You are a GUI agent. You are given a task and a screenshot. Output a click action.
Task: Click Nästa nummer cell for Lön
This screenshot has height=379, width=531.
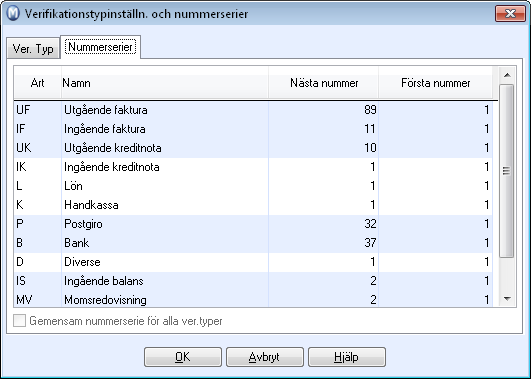point(323,186)
